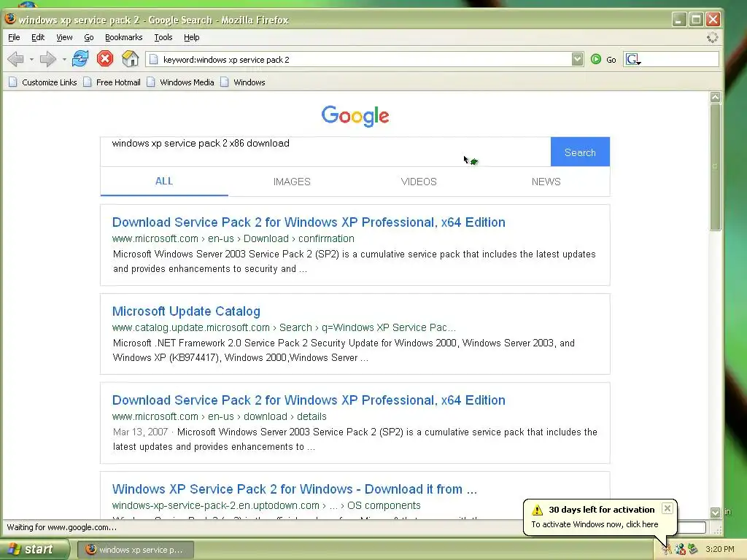Open first x64 Edition result with confirmation URL
This screenshot has width=747, height=560.
309,222
